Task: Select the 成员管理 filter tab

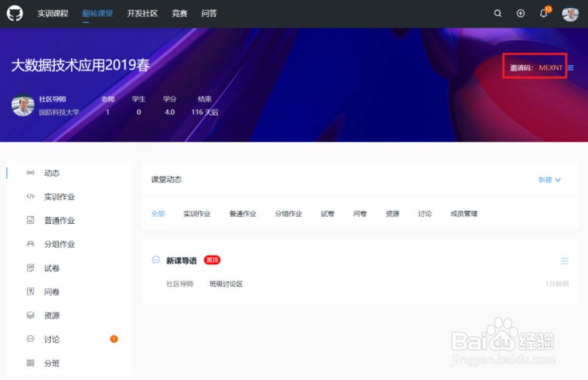Action: pyautogui.click(x=464, y=214)
